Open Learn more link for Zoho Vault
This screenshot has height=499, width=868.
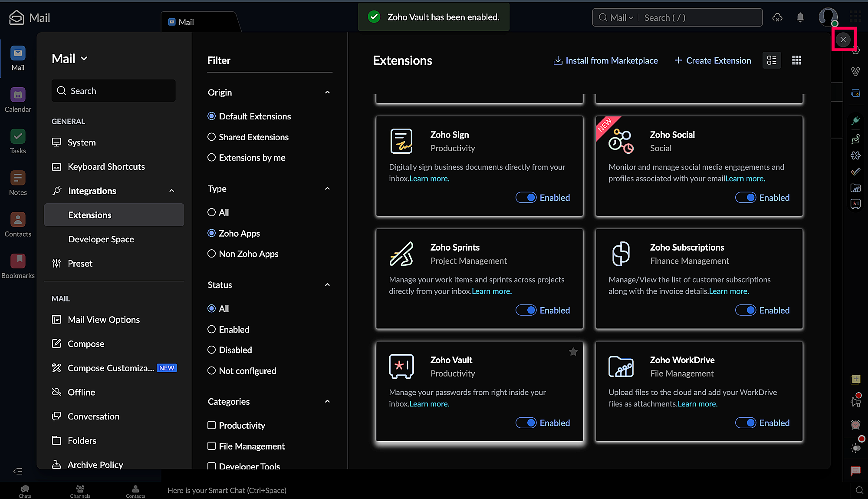[429, 404]
